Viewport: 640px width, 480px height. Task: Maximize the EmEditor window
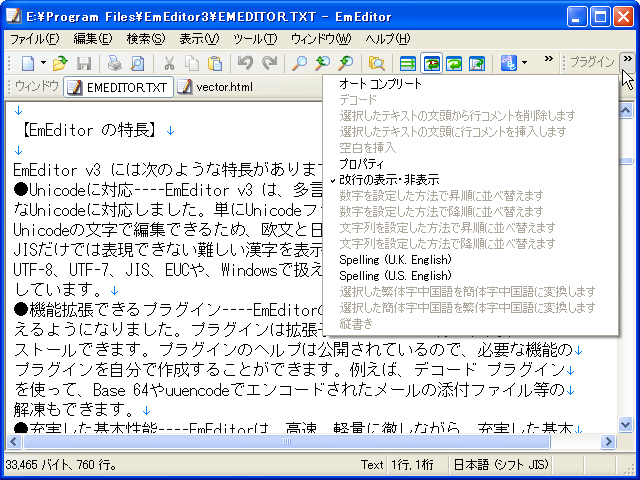pos(600,17)
